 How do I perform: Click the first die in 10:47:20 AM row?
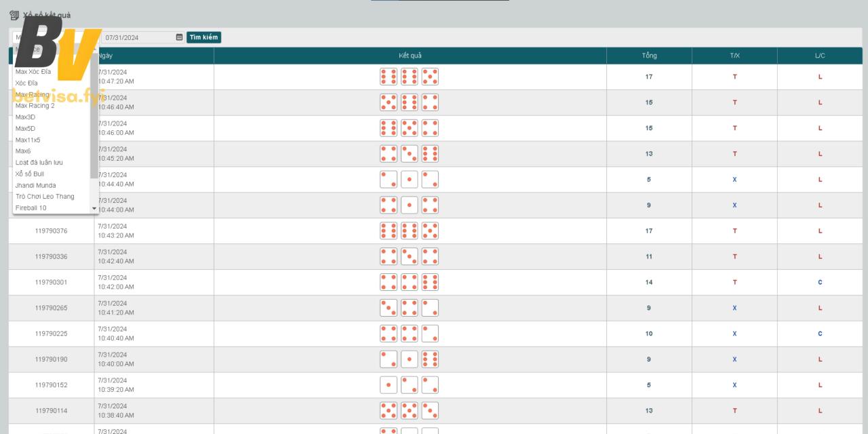389,77
